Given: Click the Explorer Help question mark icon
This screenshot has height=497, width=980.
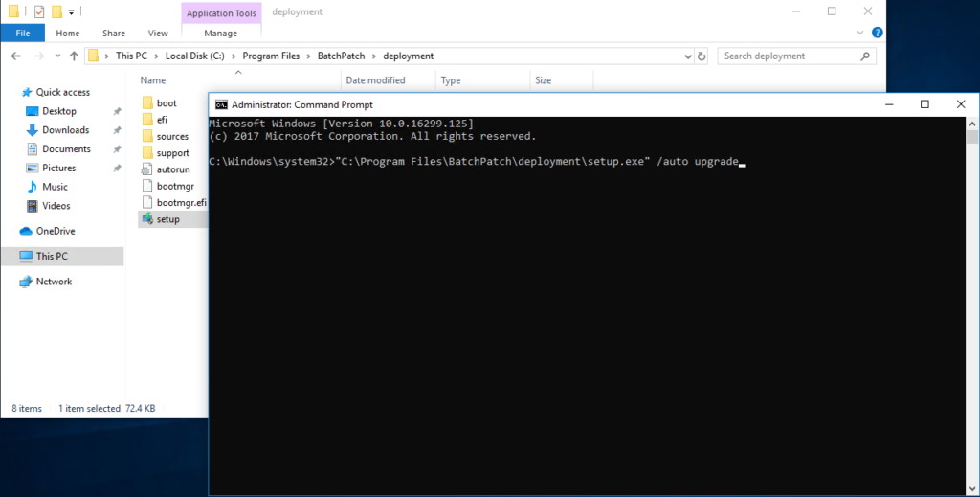Looking at the screenshot, I should (878, 33).
